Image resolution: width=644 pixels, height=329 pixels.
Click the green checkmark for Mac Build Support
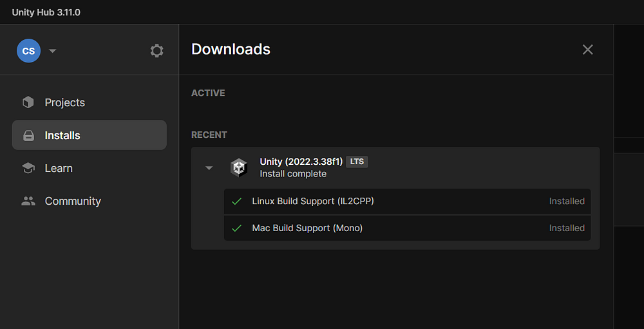(236, 228)
